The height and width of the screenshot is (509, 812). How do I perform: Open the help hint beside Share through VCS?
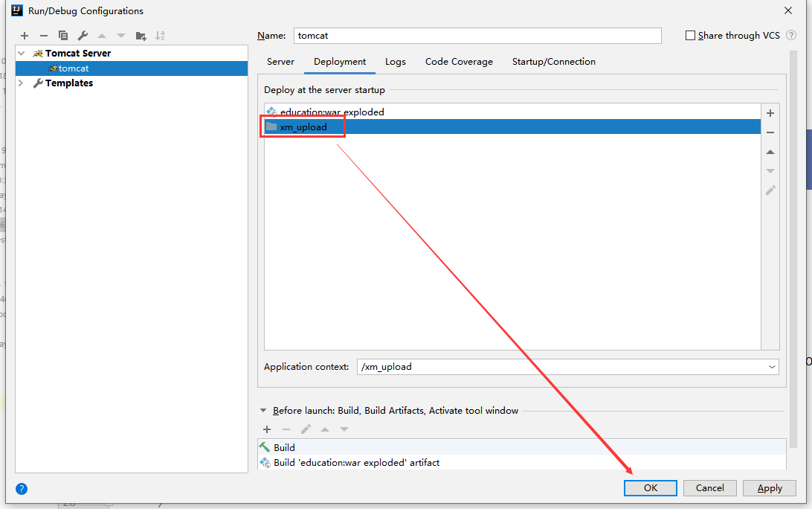[790, 35]
